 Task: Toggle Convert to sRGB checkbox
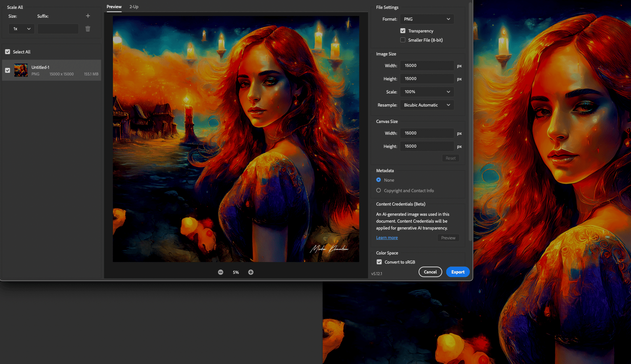coord(379,262)
